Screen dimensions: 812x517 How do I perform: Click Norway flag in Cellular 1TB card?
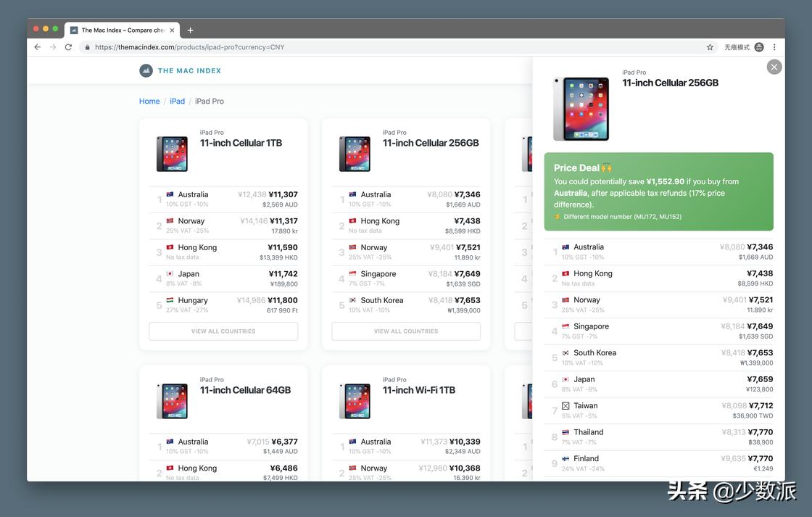coord(170,220)
